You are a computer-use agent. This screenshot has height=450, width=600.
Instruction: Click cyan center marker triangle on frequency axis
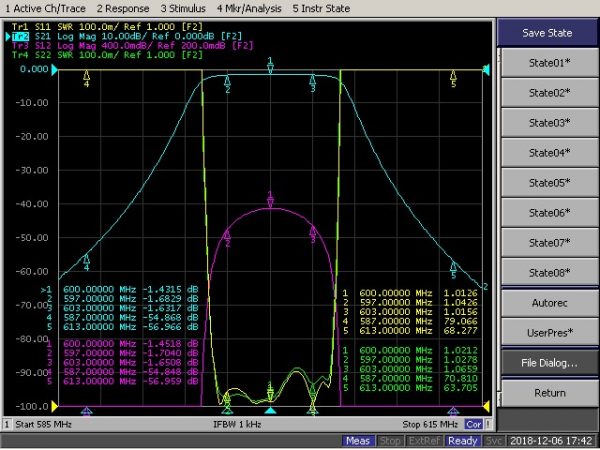(x=270, y=411)
